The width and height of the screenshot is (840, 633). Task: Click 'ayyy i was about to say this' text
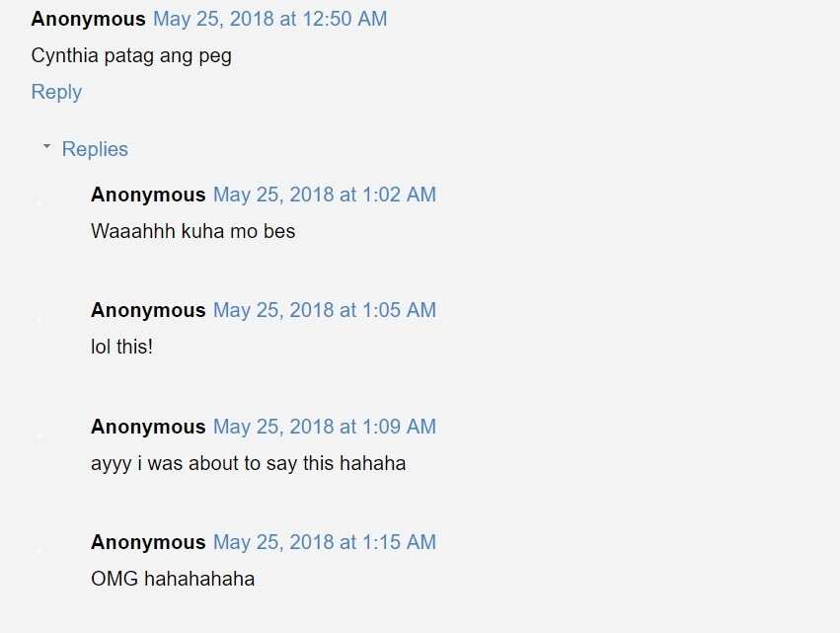click(x=248, y=463)
